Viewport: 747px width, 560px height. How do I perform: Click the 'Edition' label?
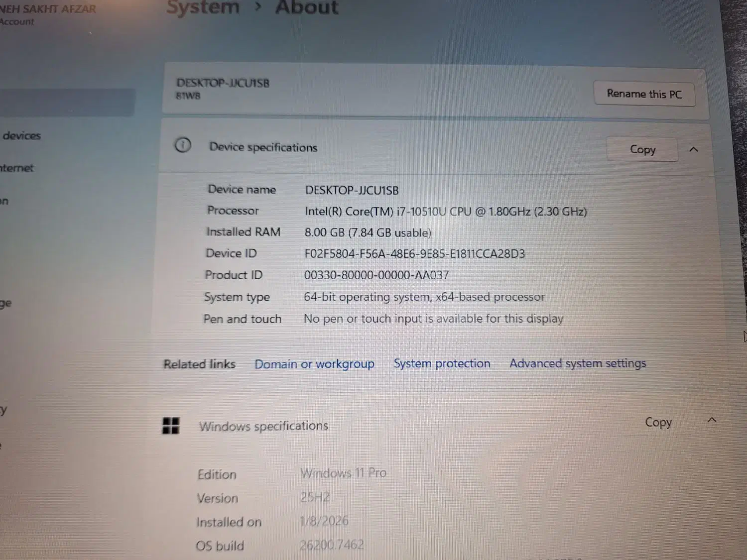217,474
